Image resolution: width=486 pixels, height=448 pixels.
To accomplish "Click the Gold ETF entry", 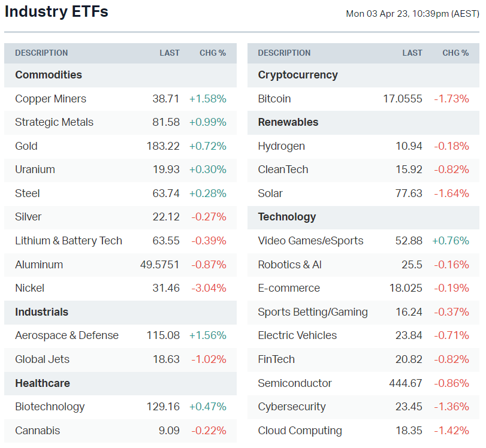I will pos(26,146).
